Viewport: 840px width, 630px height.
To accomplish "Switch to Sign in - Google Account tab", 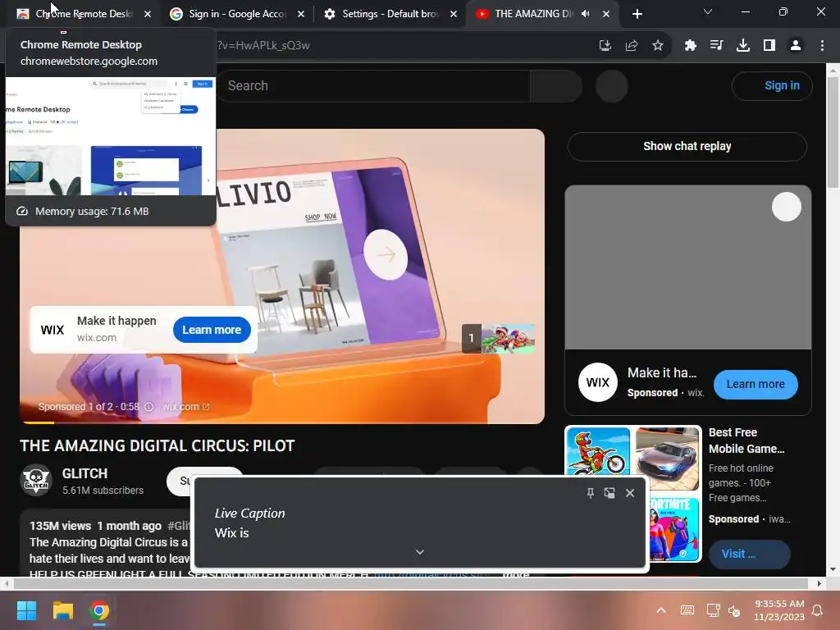I will pyautogui.click(x=237, y=14).
